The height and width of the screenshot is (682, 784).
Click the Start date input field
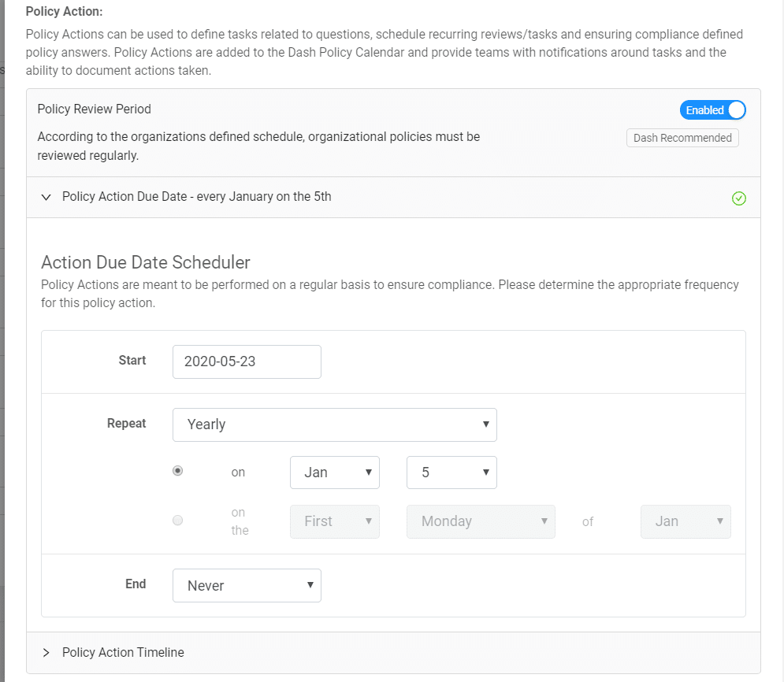point(247,361)
